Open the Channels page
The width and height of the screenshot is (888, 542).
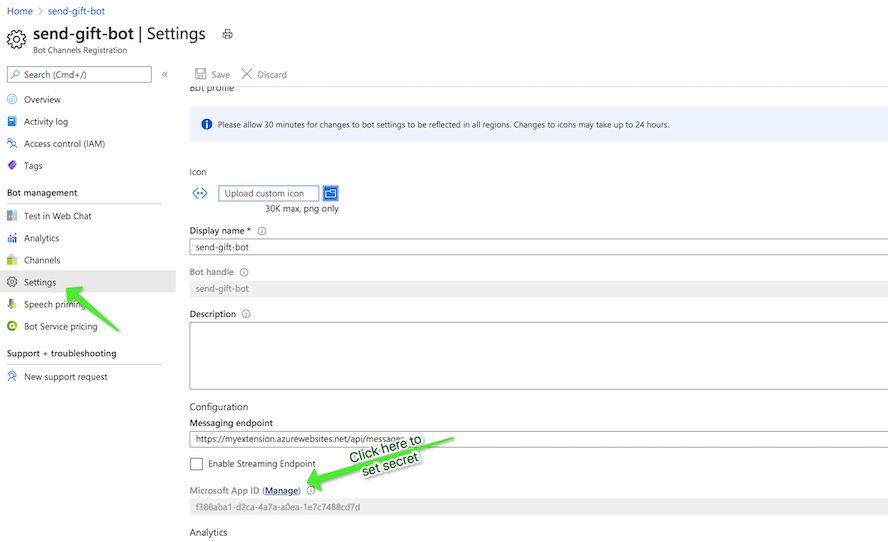42,260
